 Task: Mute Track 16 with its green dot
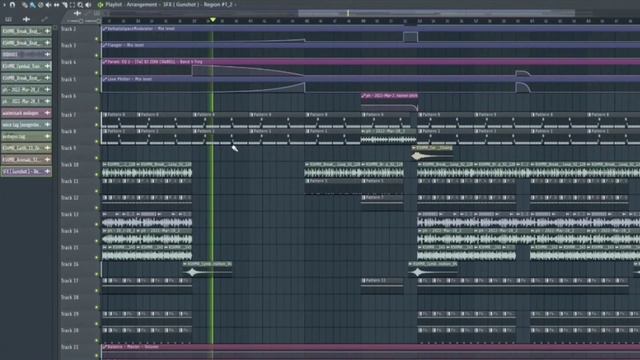point(97,274)
